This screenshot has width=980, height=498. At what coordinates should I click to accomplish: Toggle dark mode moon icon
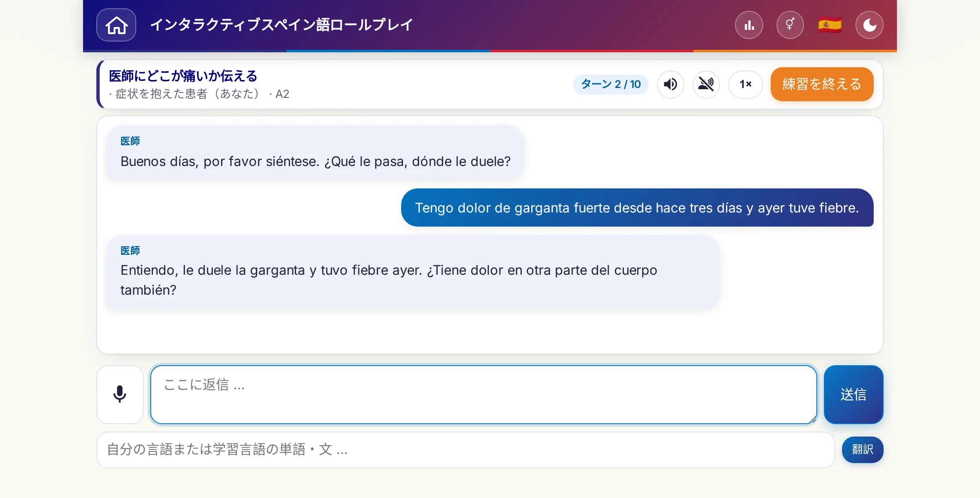click(870, 25)
